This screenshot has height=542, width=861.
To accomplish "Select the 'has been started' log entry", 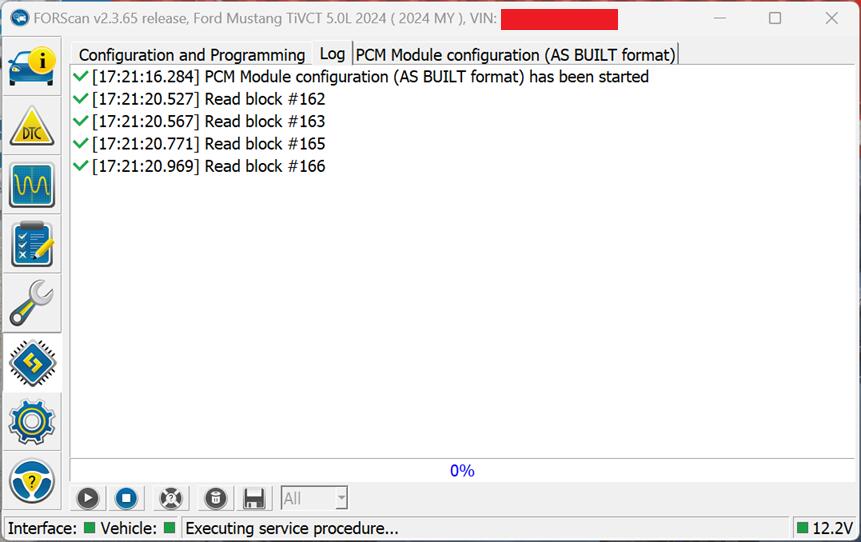I will (361, 77).
